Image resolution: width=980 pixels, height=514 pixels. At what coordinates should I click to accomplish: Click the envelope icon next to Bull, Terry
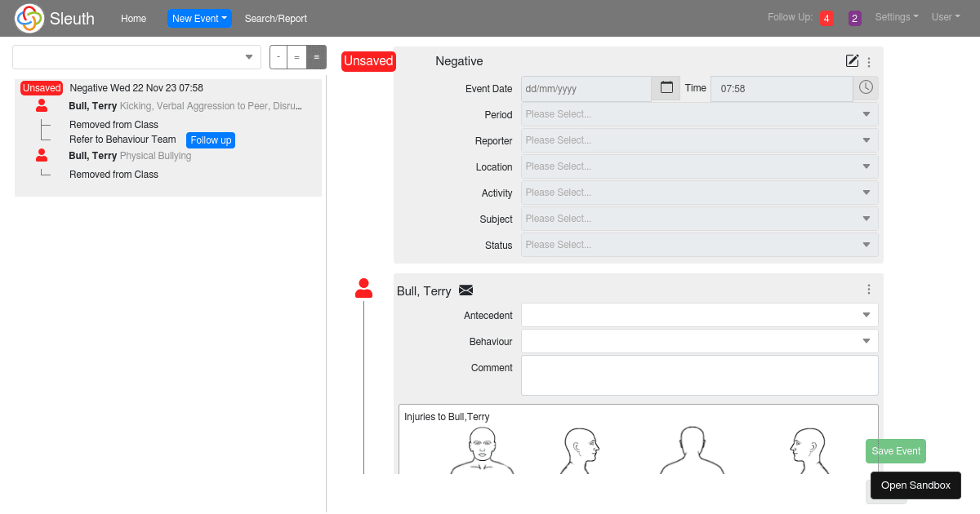(x=466, y=290)
